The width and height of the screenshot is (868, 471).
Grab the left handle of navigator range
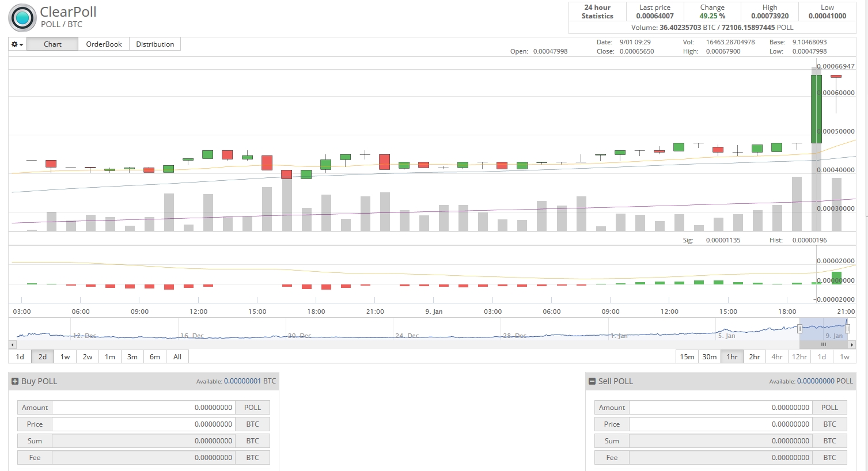pos(799,329)
